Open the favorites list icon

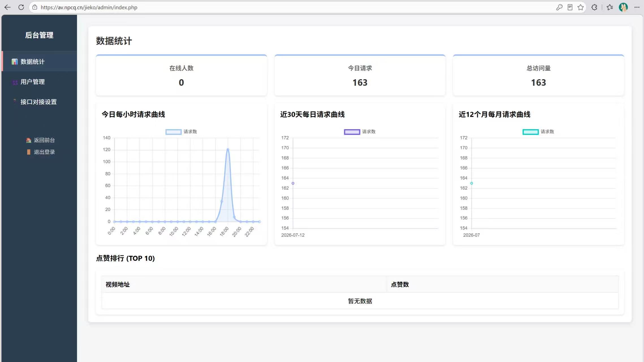[610, 7]
